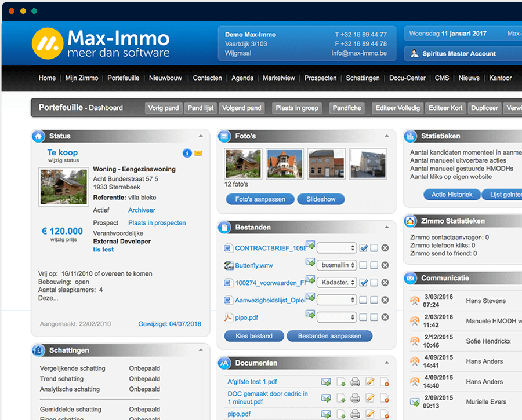Screen dimensions: 522x420
Task: Tick the empty checkbox in CONTRACTBRIEF row
Action: [x=374, y=248]
